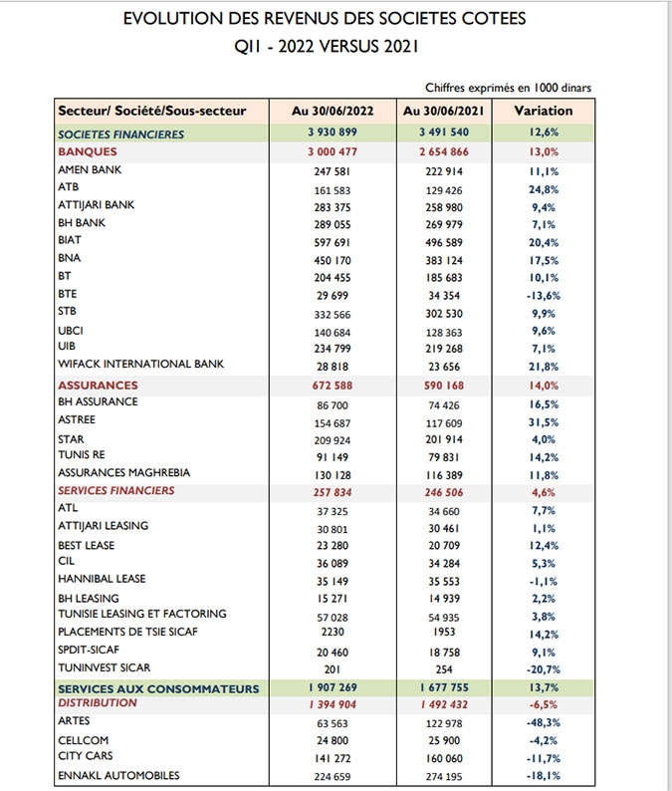The width and height of the screenshot is (672, 791).
Task: Click the SOCIETES FINANCIERES sector row
Action: (x=325, y=133)
